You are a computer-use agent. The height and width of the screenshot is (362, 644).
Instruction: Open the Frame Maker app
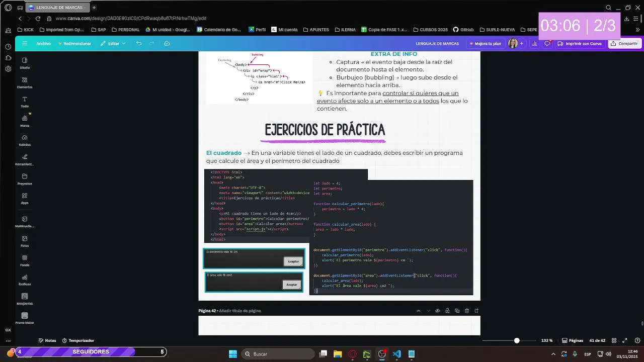(x=25, y=318)
